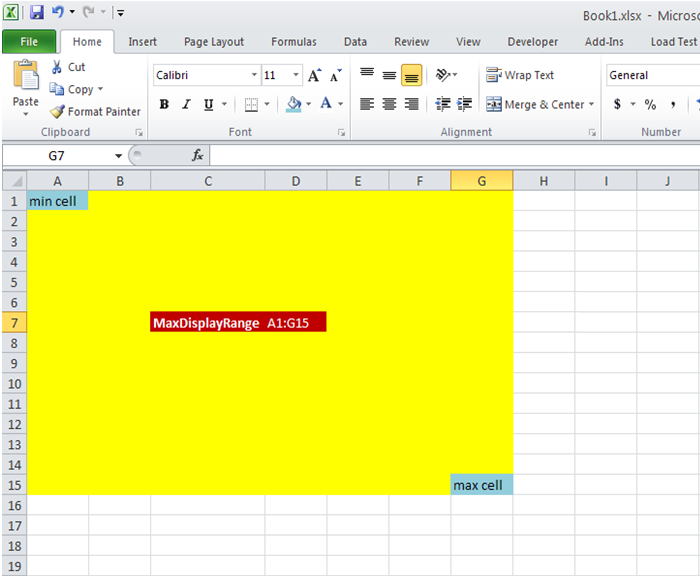Open the Calibri font name dropdown
700x578 pixels.
point(254,75)
